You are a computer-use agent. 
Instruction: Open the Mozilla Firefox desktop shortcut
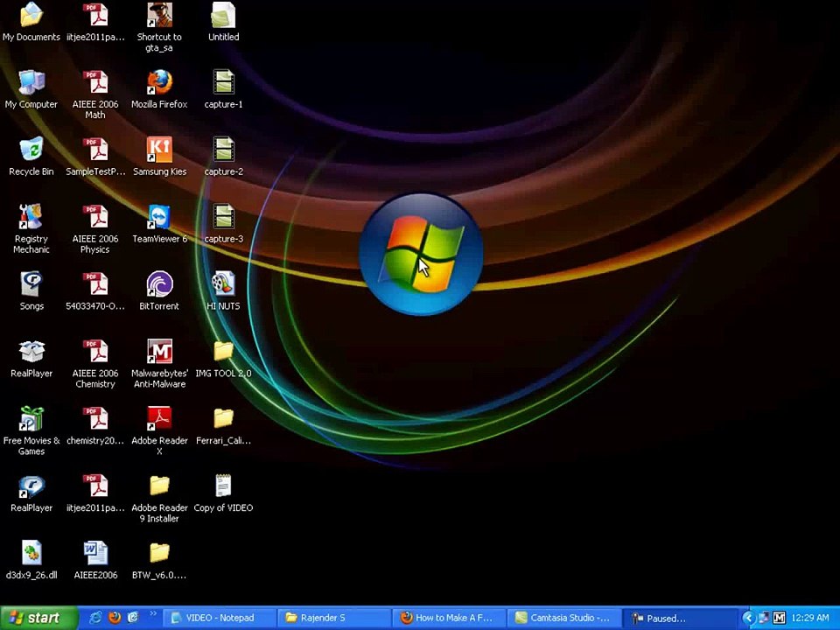click(159, 89)
